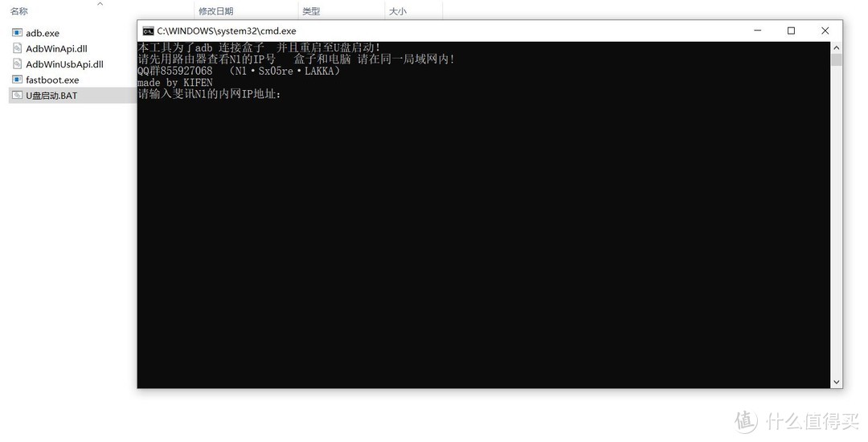The image size is (868, 442).
Task: Click the cmd vertical scrollbar thumb
Action: click(836, 59)
